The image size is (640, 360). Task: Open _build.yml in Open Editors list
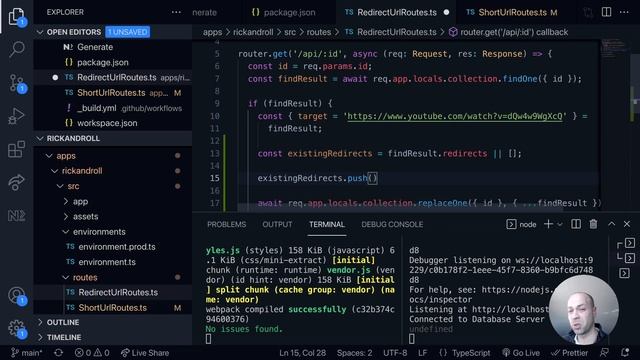[x=113, y=108]
